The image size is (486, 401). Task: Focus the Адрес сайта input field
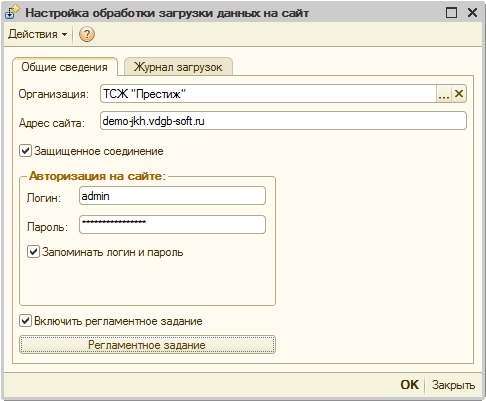[283, 121]
